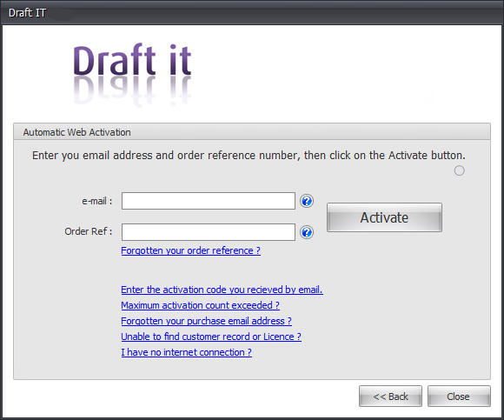Select the 'Order Ref :' label text
The height and width of the screenshot is (420, 504).
pyautogui.click(x=89, y=231)
